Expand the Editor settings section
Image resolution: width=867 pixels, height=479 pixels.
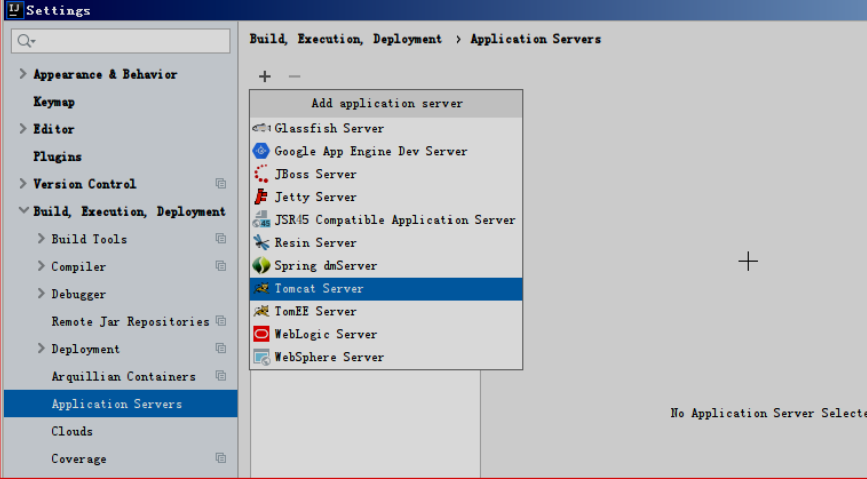(x=23, y=128)
